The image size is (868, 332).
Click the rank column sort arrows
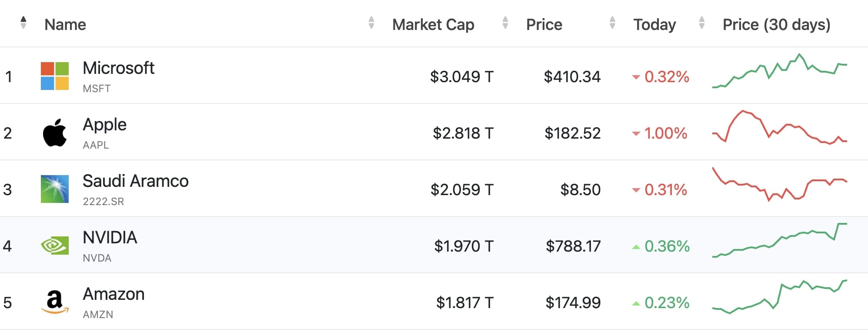tap(23, 23)
